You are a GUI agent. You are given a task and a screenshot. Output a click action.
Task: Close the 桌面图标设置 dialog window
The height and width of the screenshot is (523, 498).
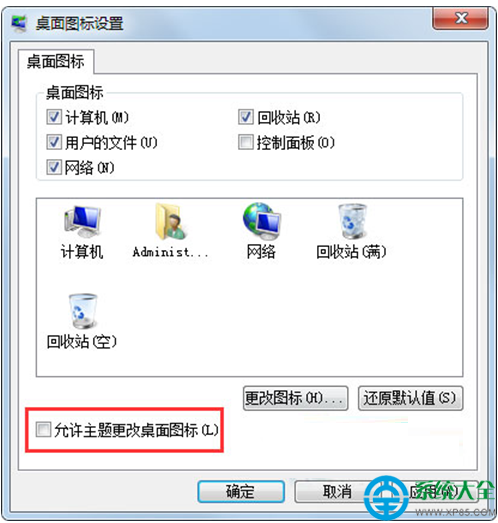click(x=461, y=18)
